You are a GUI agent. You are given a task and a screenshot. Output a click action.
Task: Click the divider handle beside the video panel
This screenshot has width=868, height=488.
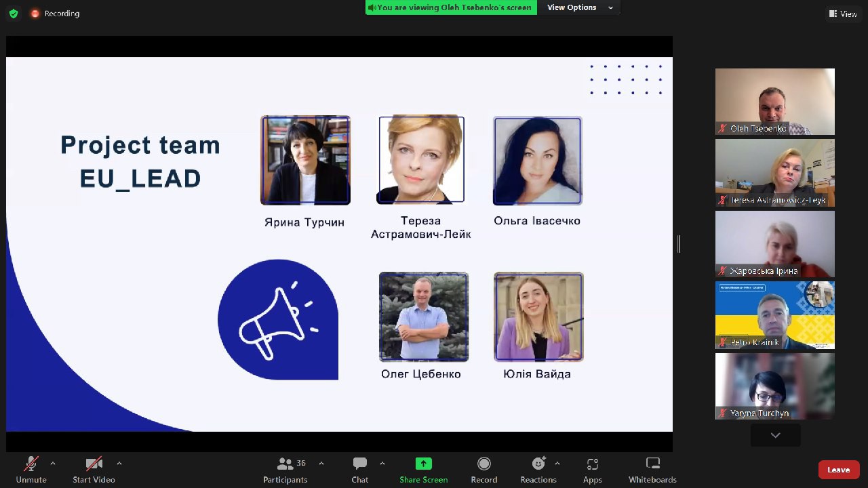point(679,244)
